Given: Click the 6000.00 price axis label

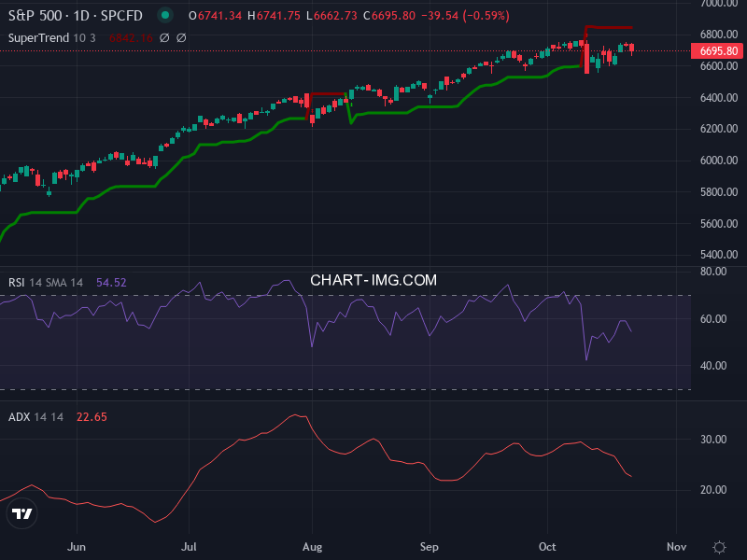Looking at the screenshot, I should (x=718, y=161).
